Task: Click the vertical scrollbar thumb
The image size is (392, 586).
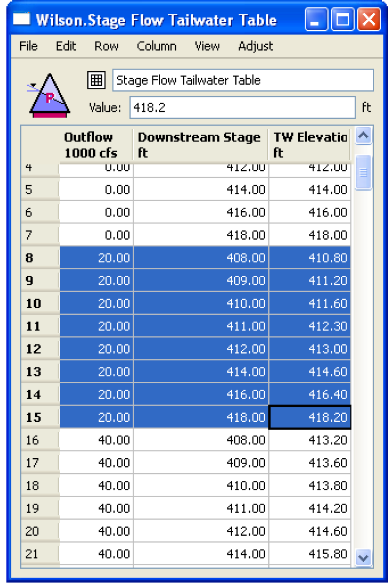Action: [363, 173]
